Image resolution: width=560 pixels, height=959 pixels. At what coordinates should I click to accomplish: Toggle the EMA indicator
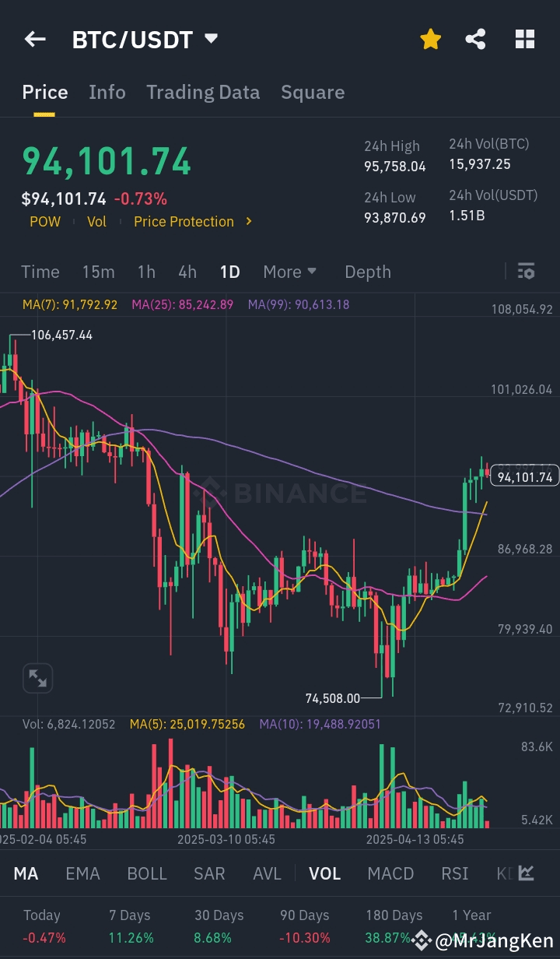click(x=82, y=873)
